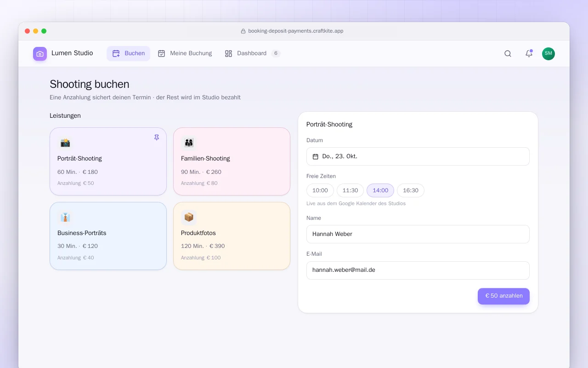Viewport: 588px width, 368px height.
Task: Click the lock icon in address bar
Action: (243, 31)
